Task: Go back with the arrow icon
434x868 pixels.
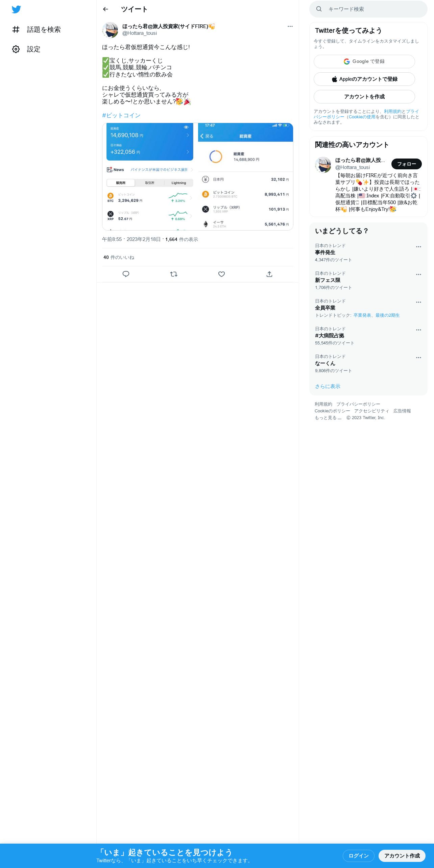Action: tap(106, 9)
